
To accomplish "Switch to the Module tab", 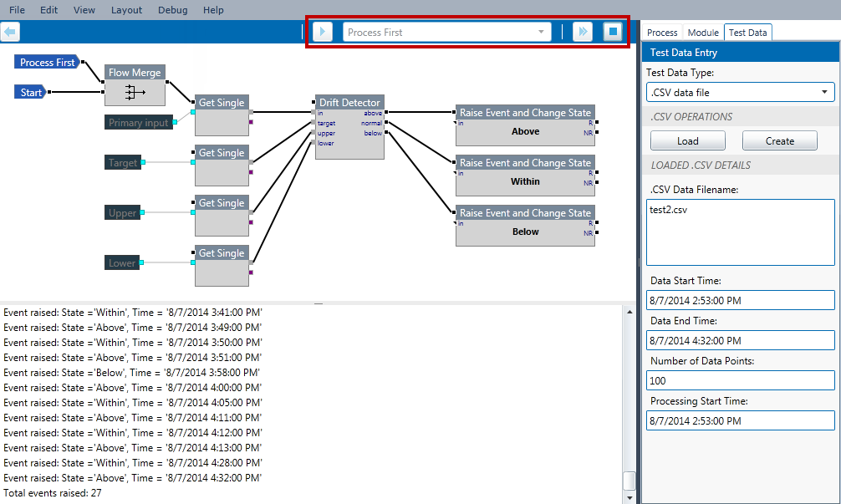I will tap(702, 33).
